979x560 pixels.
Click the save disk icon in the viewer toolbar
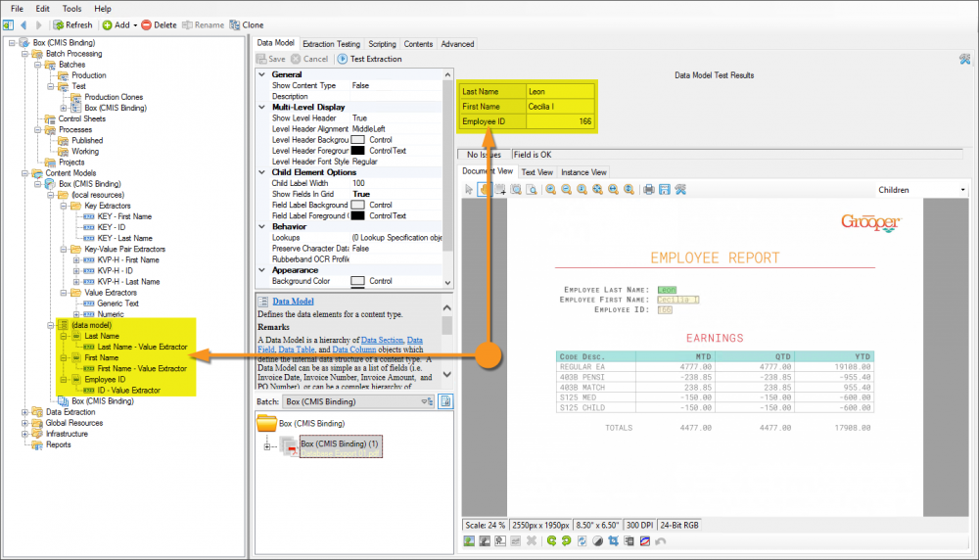664,189
